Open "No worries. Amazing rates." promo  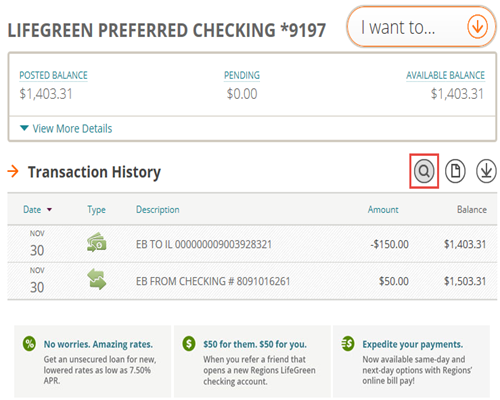tap(98, 344)
